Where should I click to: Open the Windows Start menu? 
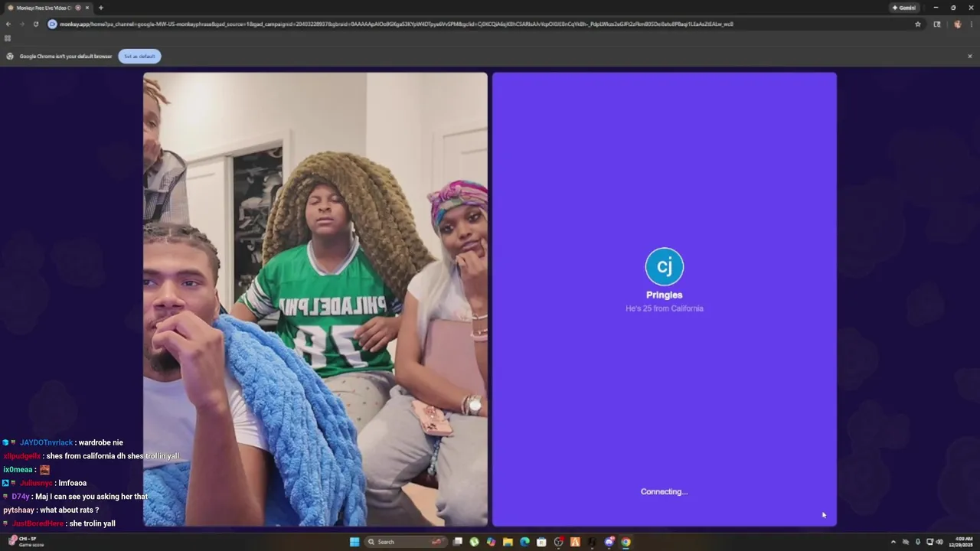354,542
